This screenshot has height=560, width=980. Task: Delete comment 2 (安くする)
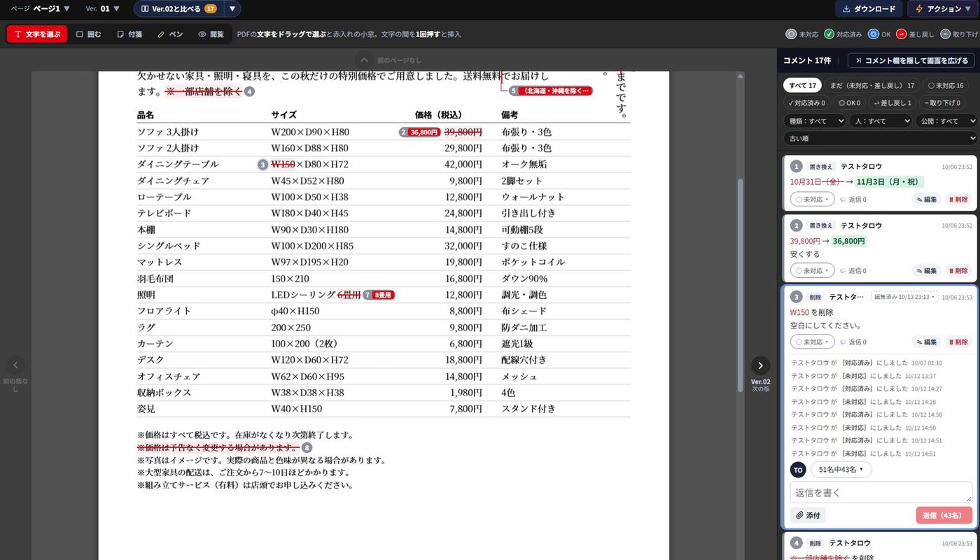958,270
